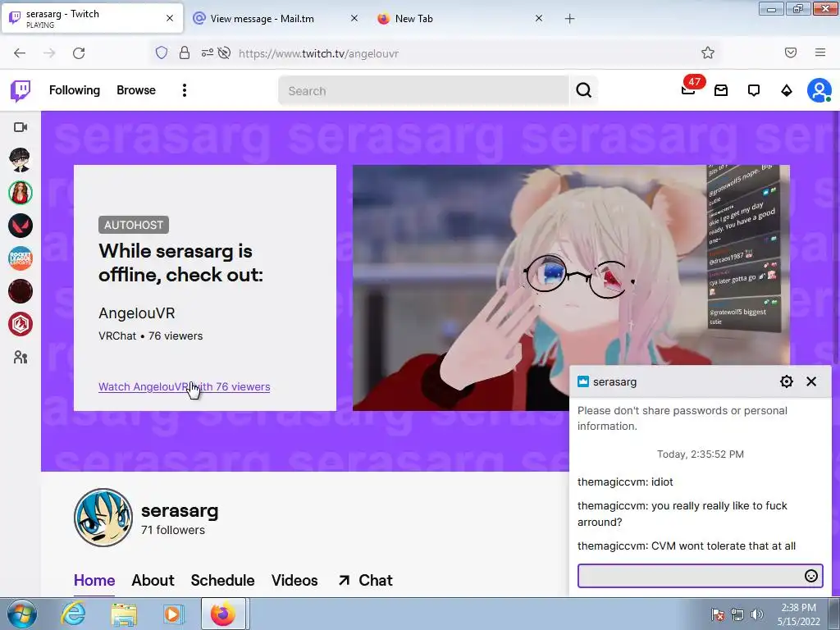Open a new browser tab with plus button
Screen dimensions: 840x630
[x=569, y=19]
